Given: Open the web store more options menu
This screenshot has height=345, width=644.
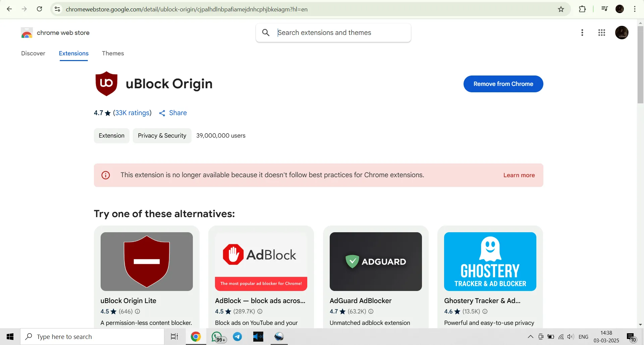Looking at the screenshot, I should (582, 33).
